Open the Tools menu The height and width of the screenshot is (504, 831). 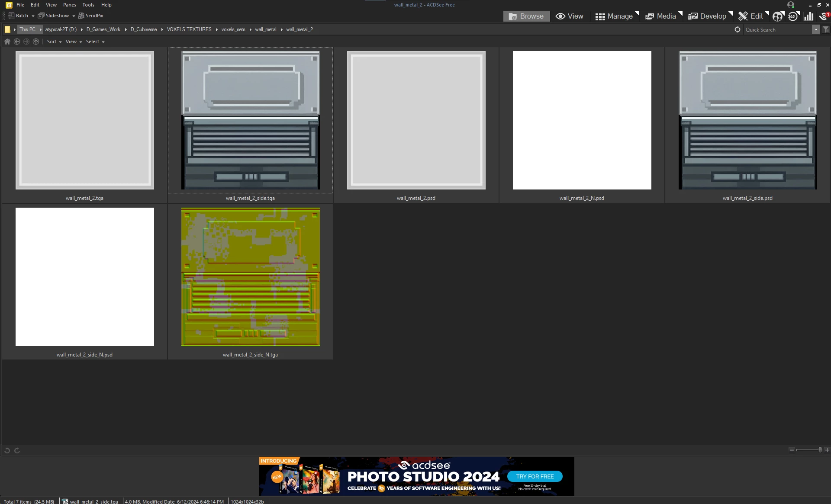pos(88,5)
